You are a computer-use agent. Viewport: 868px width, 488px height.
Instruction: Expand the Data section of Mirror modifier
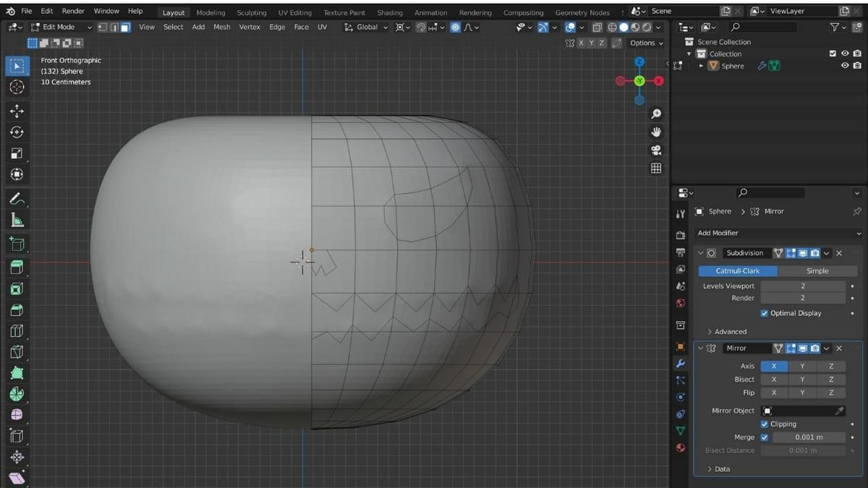718,469
